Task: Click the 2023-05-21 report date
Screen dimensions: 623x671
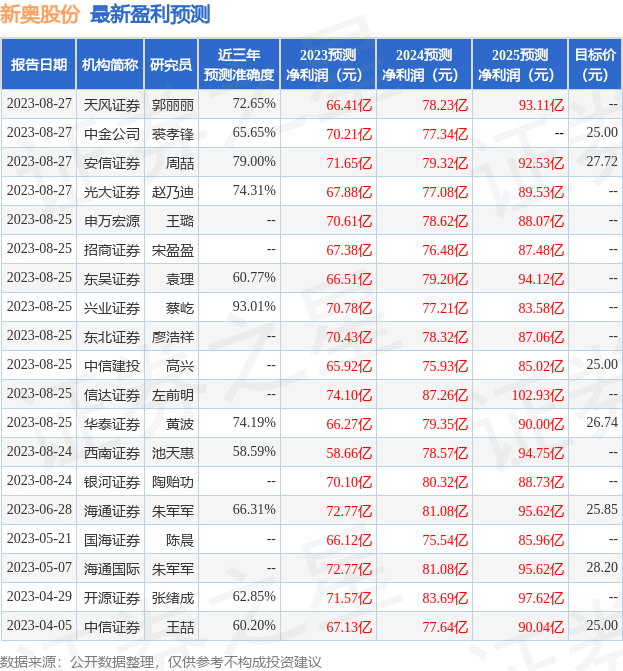Action: point(39,539)
